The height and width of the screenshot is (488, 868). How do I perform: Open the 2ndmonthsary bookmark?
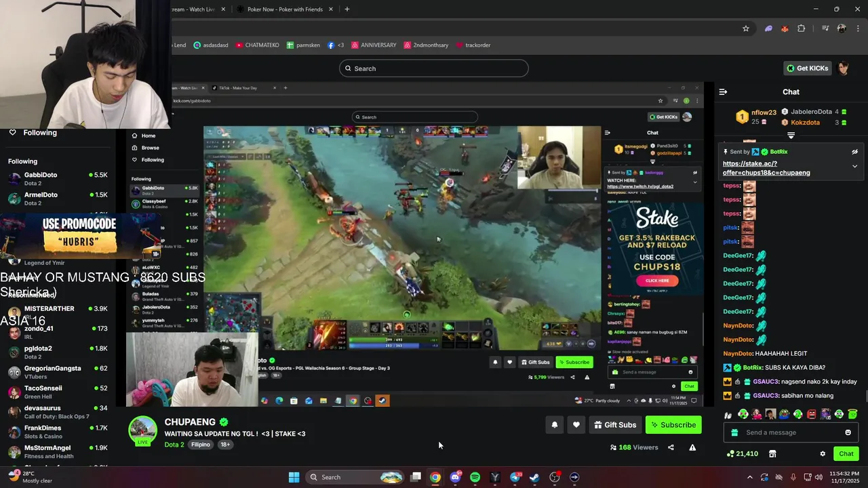[x=426, y=45]
